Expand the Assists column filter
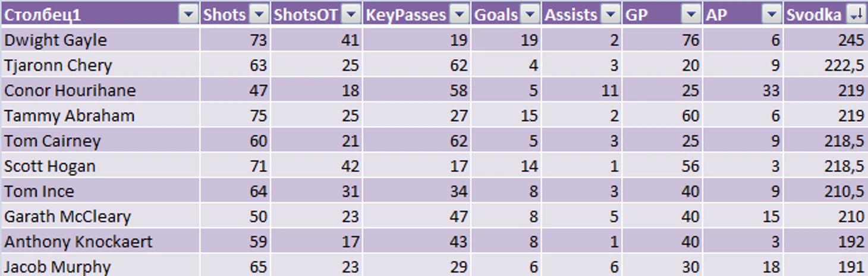868x276 pixels. (x=611, y=15)
